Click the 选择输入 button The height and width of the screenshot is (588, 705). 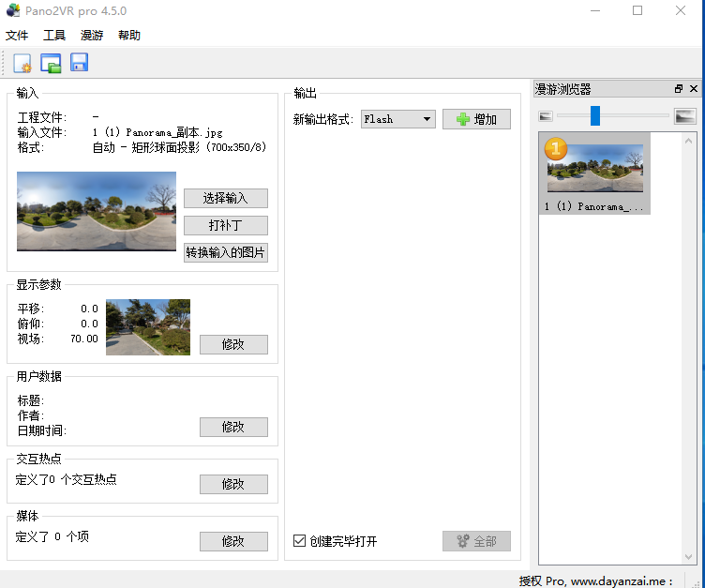coord(226,198)
